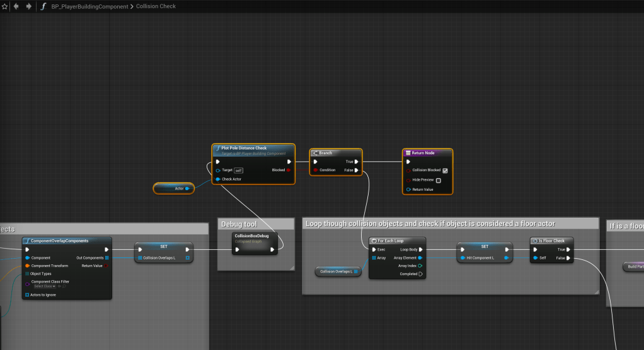Click the Array Element pin on For Each Loop
Image resolution: width=644 pixels, height=350 pixels.
pos(420,257)
